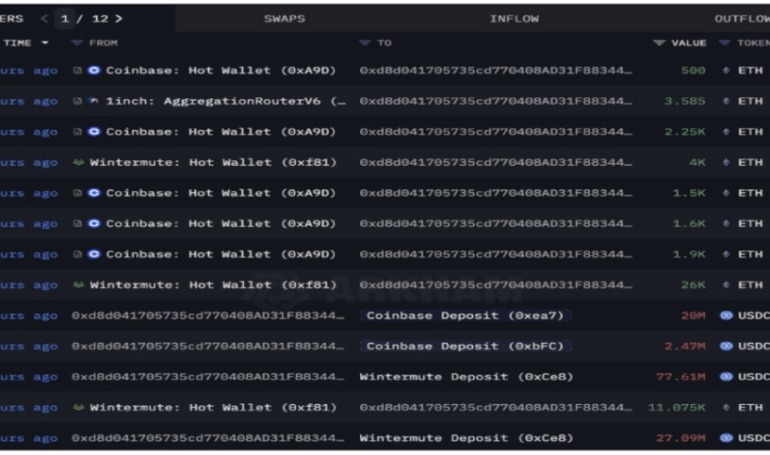The width and height of the screenshot is (770, 455).
Task: Select the 1.6K value cell
Action: coord(689,223)
